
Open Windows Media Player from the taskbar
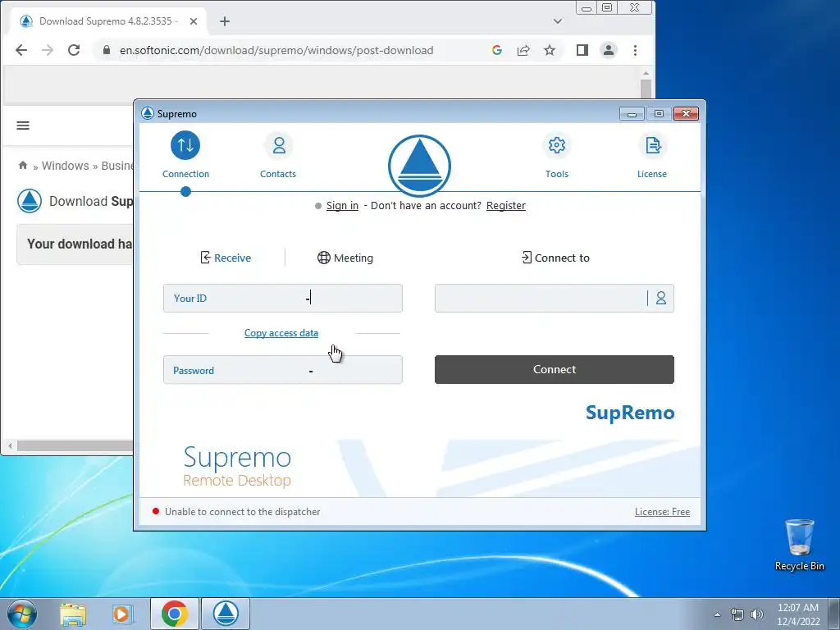pyautogui.click(x=121, y=614)
